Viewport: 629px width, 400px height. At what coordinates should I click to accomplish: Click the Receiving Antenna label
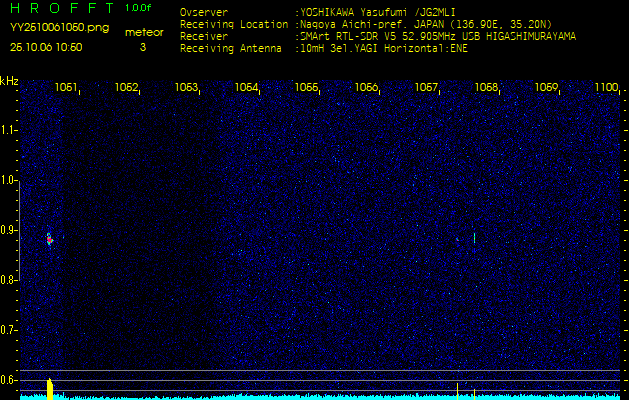[x=231, y=49]
